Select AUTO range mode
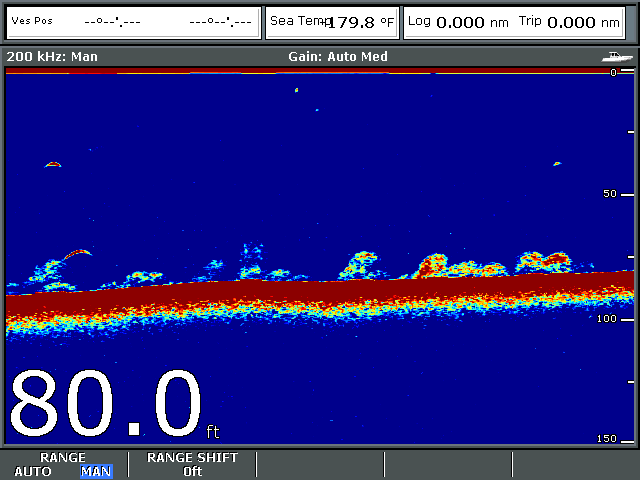This screenshot has height=480, width=640. pyautogui.click(x=33, y=471)
